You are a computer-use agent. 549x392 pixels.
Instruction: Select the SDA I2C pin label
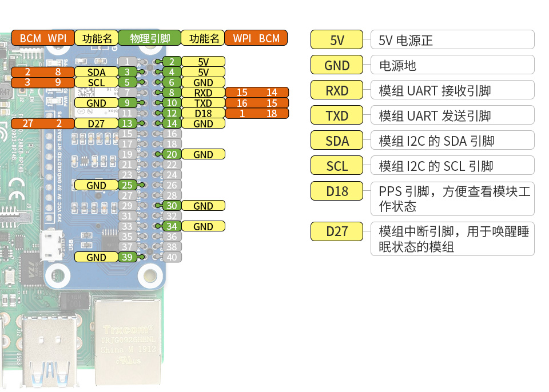(336, 141)
